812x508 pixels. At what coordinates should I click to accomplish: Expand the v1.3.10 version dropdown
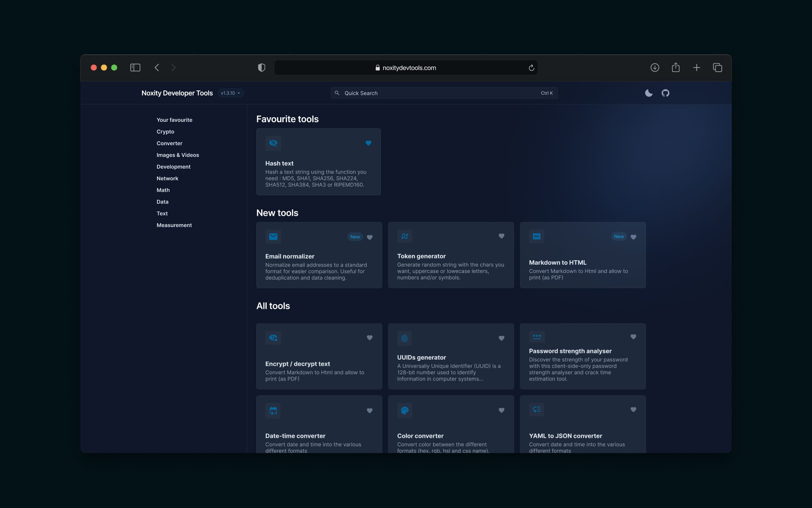(x=231, y=93)
